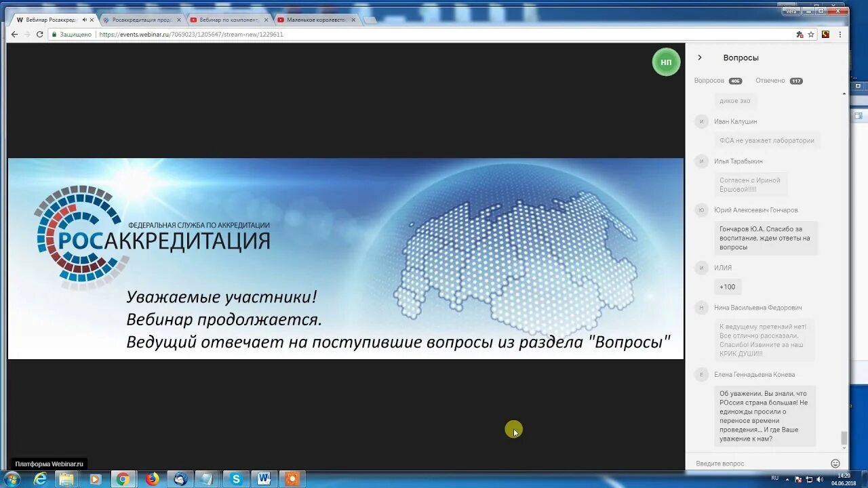The height and width of the screenshot is (488, 868).
Task: Select the +100 message from ИЛИЯ
Action: coord(727,287)
